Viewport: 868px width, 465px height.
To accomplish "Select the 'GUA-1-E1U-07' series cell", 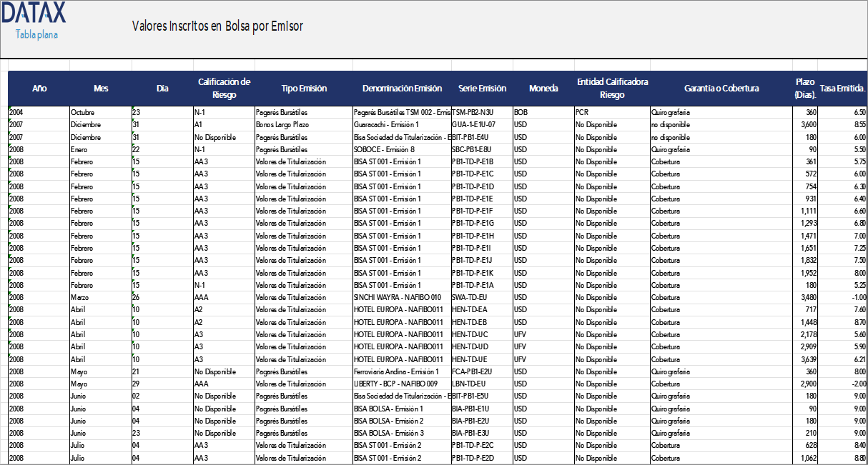I will (x=473, y=124).
